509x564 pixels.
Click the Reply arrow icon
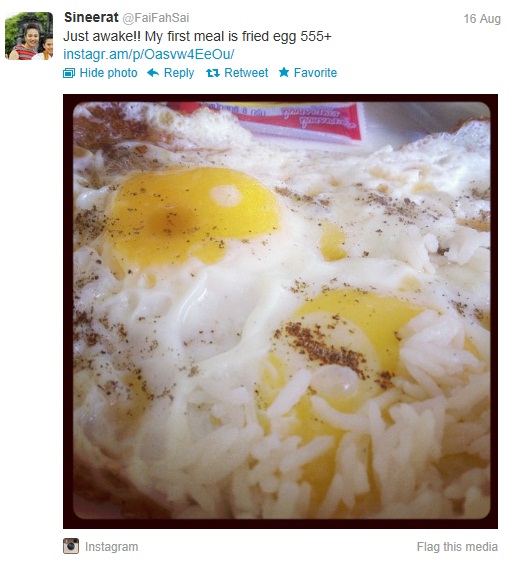tap(153, 73)
